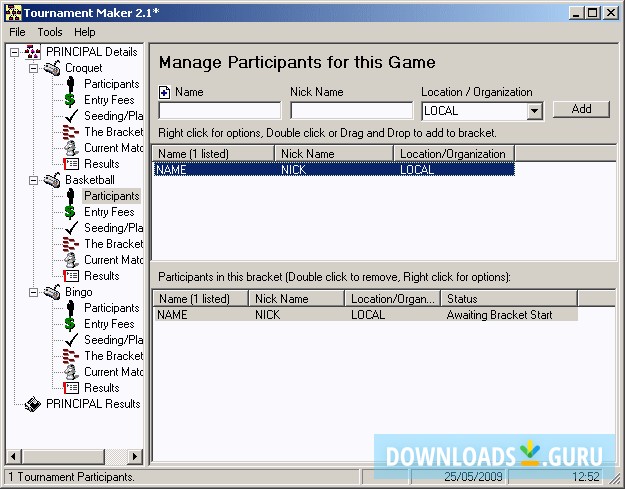Collapse the Bingo tree node
The image size is (625, 489).
(x=33, y=292)
